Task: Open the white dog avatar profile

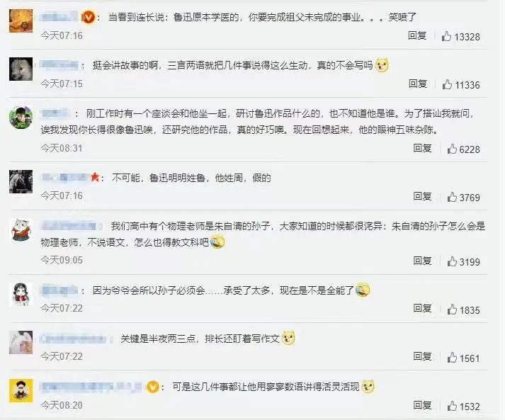Action: pyautogui.click(x=21, y=69)
